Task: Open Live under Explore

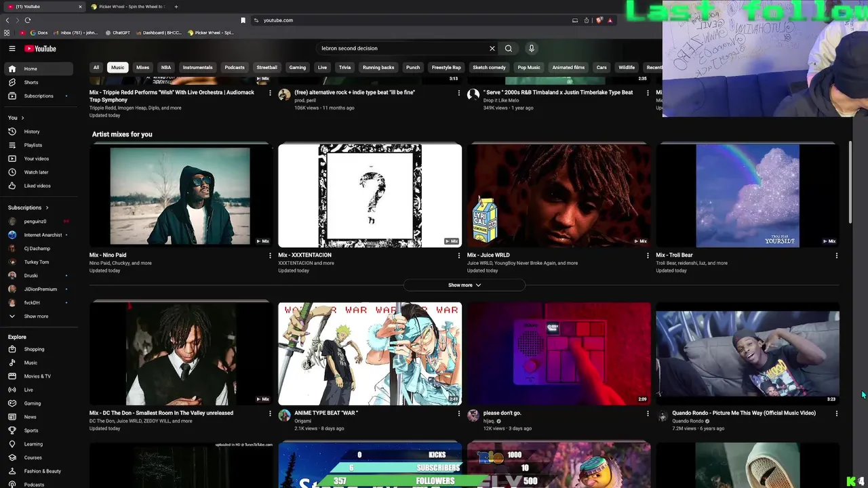Action: [x=39, y=390]
